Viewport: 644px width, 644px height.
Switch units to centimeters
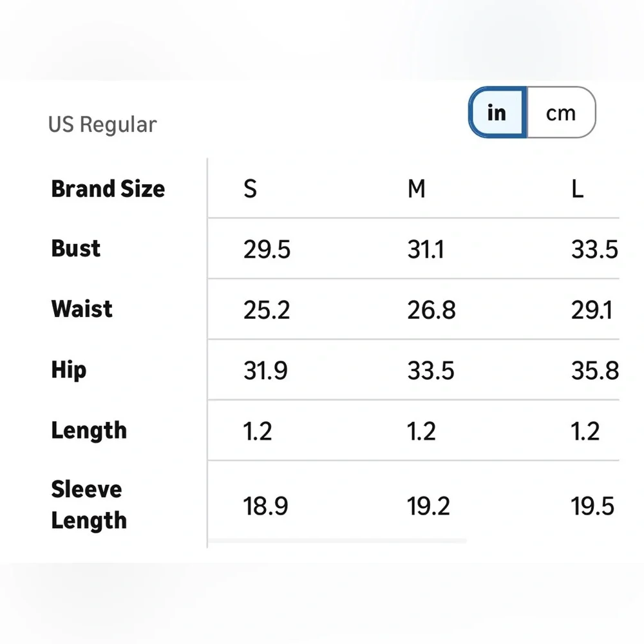(560, 113)
